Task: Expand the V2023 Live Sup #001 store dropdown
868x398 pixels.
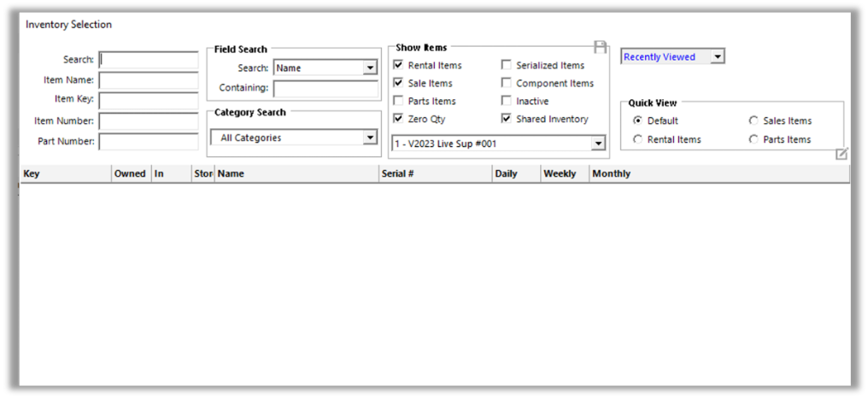Action: click(598, 143)
